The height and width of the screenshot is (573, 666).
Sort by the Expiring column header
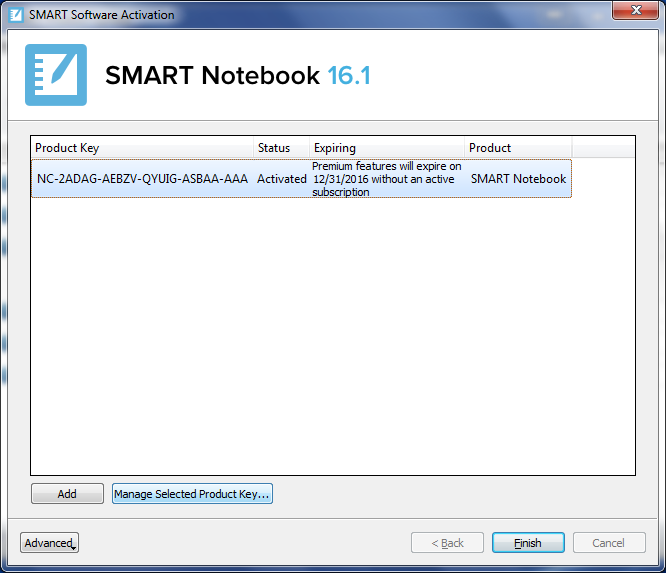(x=387, y=148)
